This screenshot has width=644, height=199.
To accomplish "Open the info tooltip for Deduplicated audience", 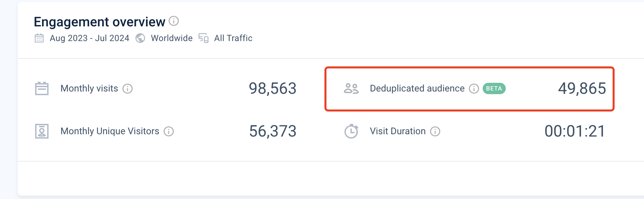I will [x=474, y=88].
